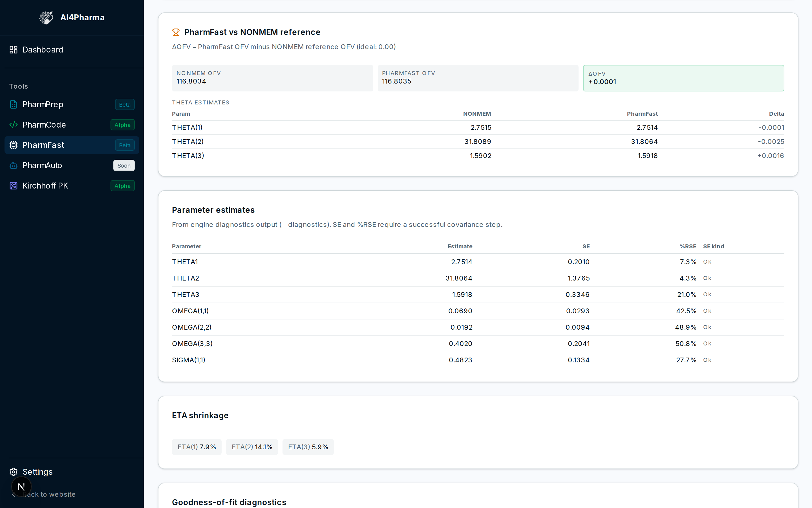Viewport: 812px width, 508px height.
Task: Click the NONMEM column header
Action: pos(477,114)
